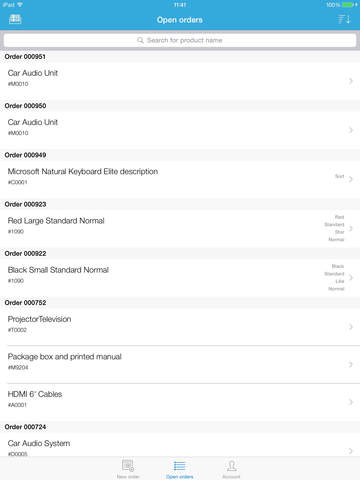This screenshot has width=360, height=480.
Task: Open Car Audio Unit under Order 000950
Action: click(180, 130)
